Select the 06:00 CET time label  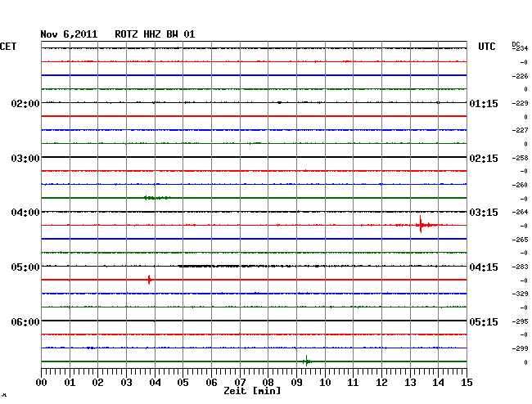25,321
